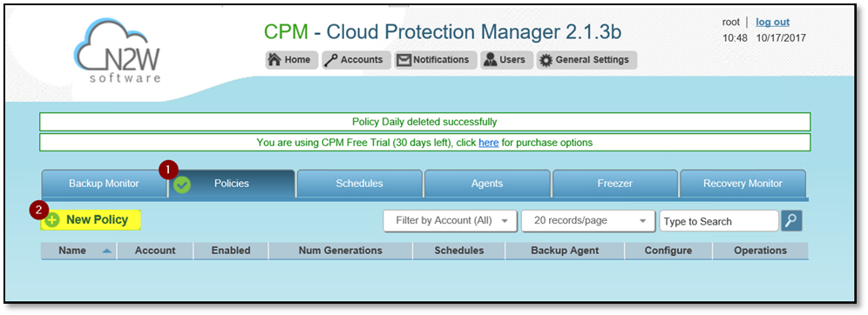
Task: Click the person icon on Users button
Action: pos(490,60)
